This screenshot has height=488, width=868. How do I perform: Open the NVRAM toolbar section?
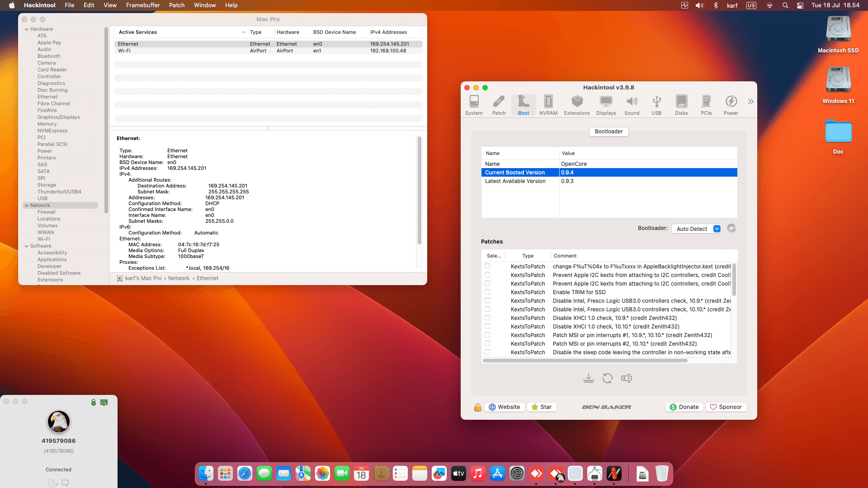pyautogui.click(x=548, y=105)
